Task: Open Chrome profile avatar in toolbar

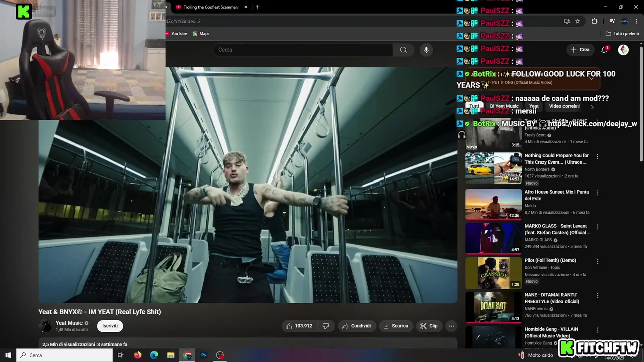Action: [x=624, y=21]
